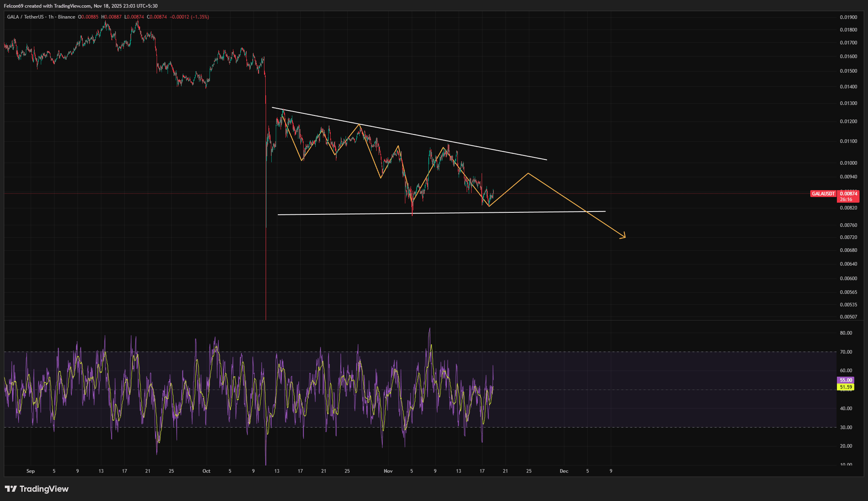Click the GALA / TetherUS symbol title
The height and width of the screenshot is (501, 868).
(x=25, y=17)
